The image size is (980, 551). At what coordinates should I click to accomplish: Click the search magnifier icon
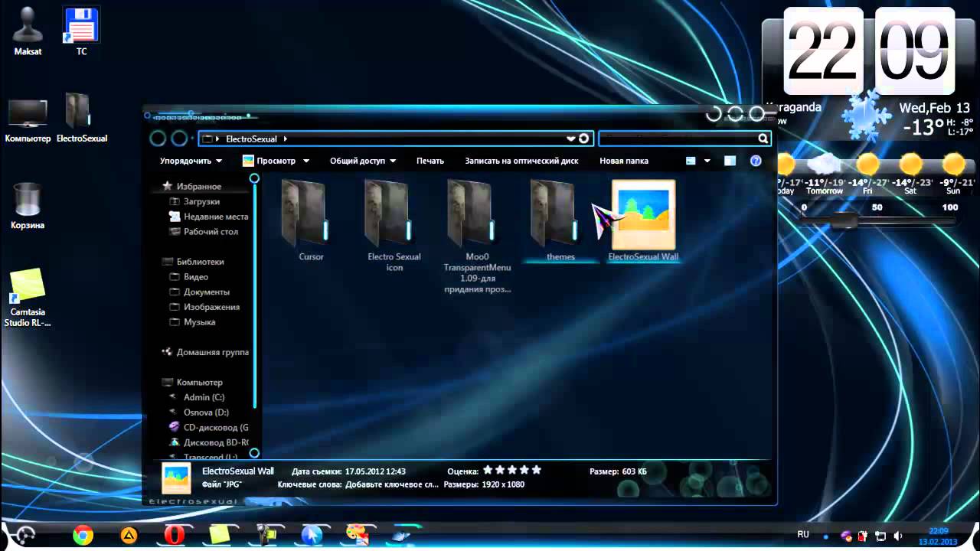[763, 139]
